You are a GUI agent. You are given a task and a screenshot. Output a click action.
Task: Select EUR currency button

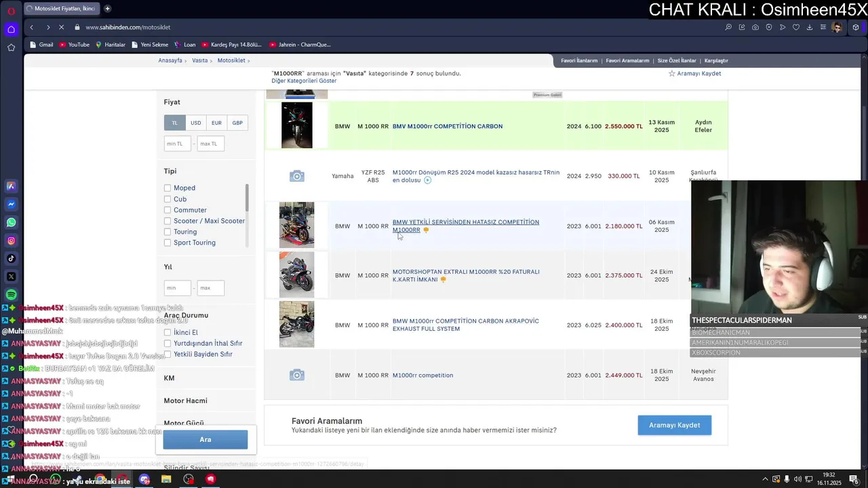(216, 123)
